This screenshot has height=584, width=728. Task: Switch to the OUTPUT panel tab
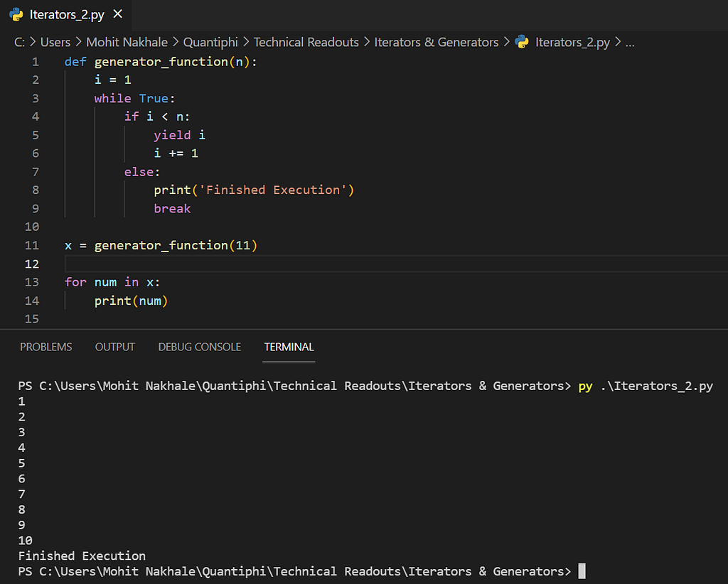click(x=114, y=347)
